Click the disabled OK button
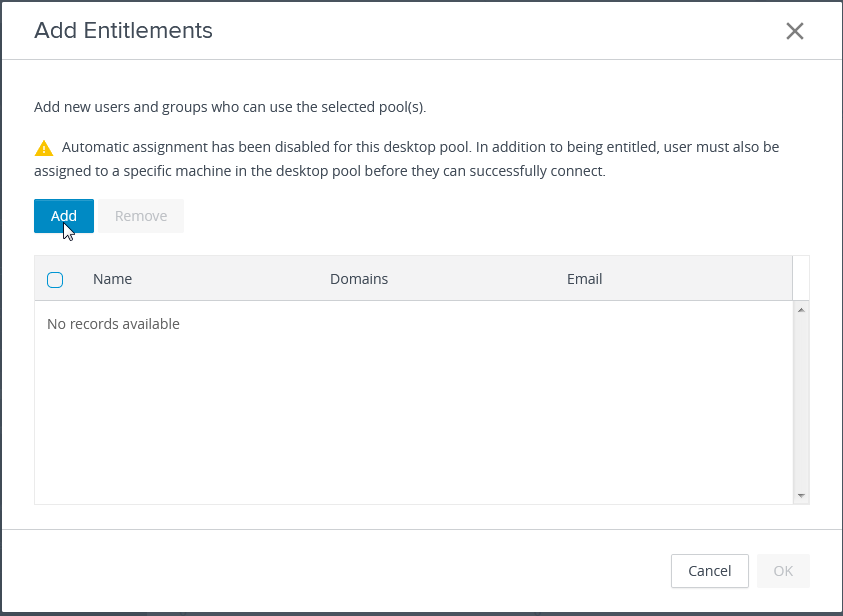The height and width of the screenshot is (616, 843). (x=783, y=571)
